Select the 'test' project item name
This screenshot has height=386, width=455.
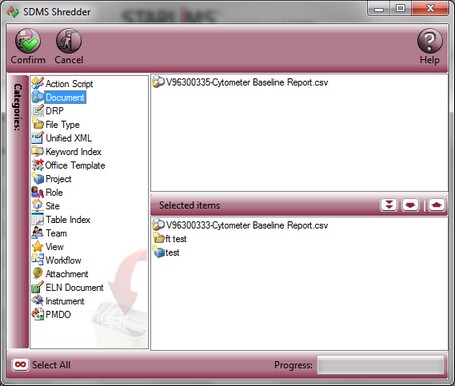[x=172, y=253]
